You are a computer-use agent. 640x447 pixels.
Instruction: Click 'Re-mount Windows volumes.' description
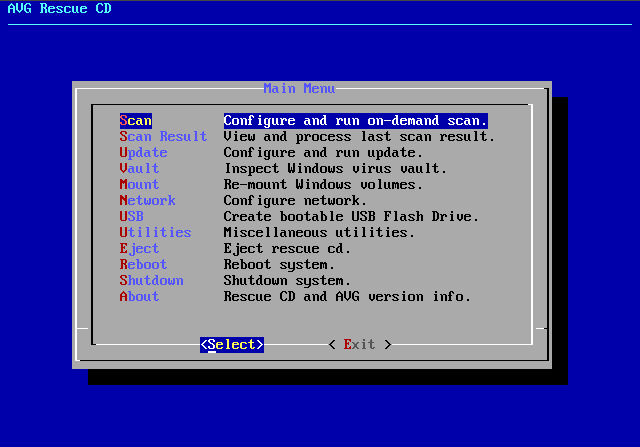tap(323, 185)
